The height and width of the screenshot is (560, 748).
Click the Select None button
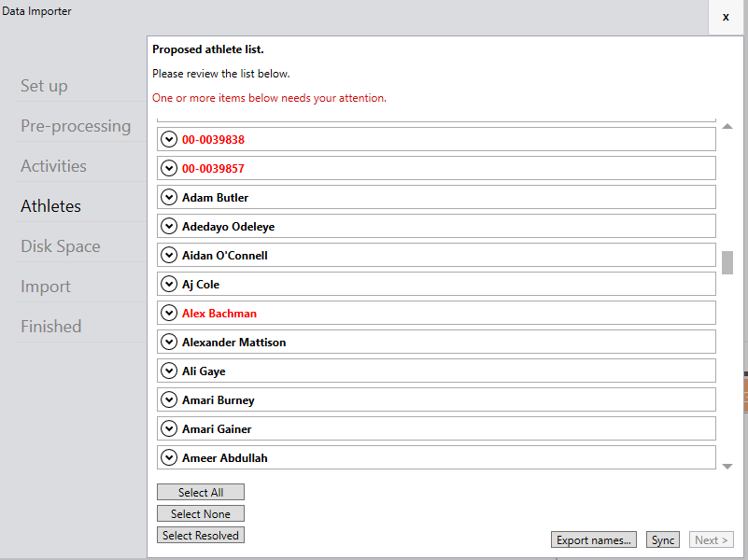coord(201,513)
